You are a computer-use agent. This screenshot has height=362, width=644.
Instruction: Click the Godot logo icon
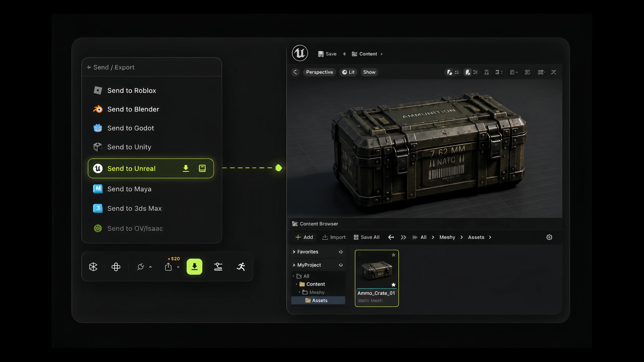[98, 128]
